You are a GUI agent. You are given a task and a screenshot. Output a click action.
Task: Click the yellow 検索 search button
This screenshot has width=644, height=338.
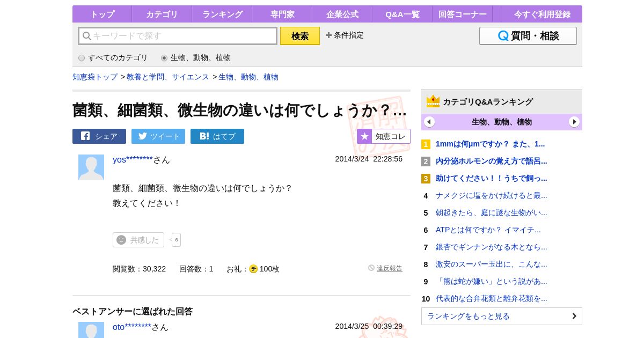point(300,36)
